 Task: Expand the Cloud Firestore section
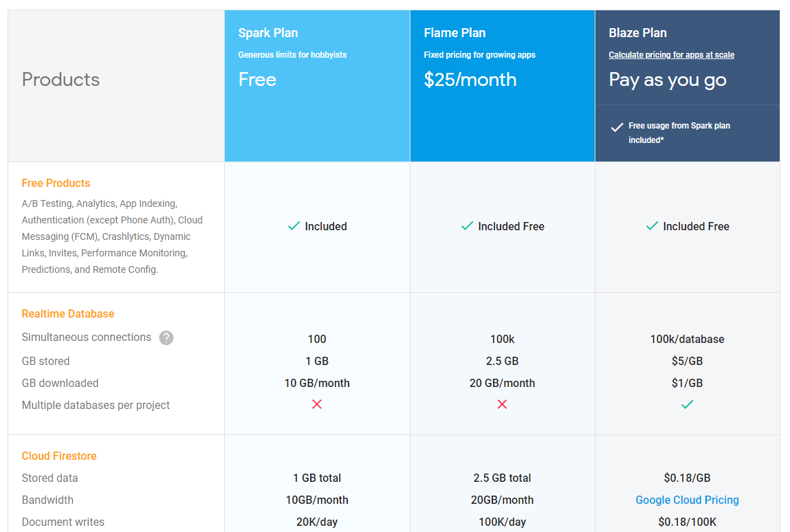[59, 456]
